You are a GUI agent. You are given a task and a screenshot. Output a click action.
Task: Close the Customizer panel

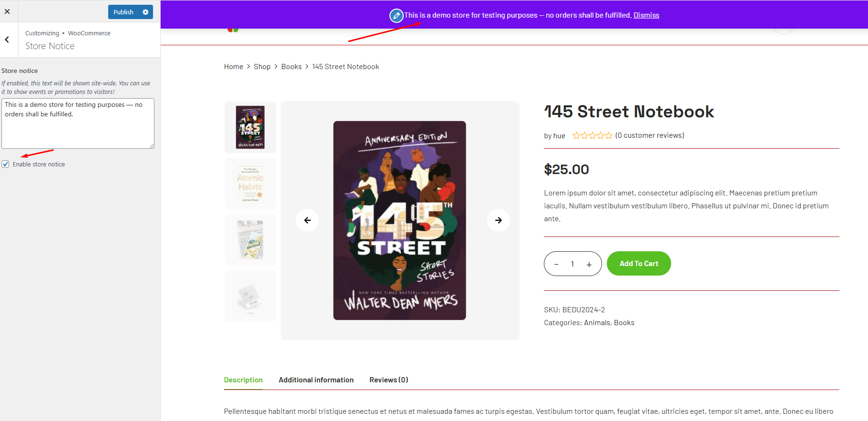[7, 11]
